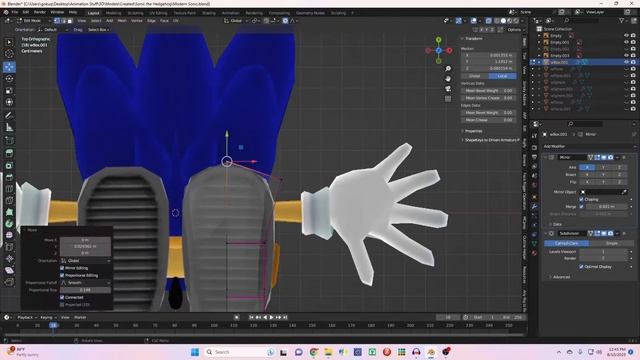This screenshot has width=640, height=360.
Task: Switch to vertex select mode
Action: pos(57,20)
